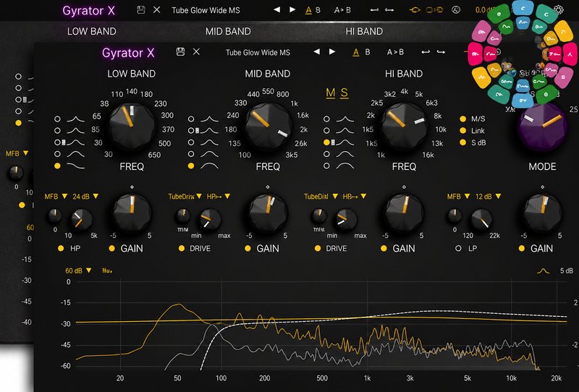The width and height of the screenshot is (579, 392).
Task: Open the MFB dropdown in LP section
Action: click(x=458, y=197)
